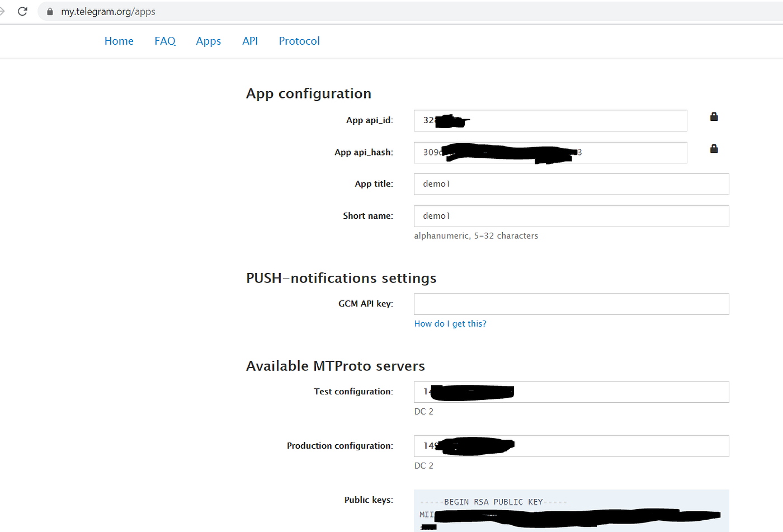Click the 'How do I get this?' link
This screenshot has height=532, width=783.
[450, 323]
